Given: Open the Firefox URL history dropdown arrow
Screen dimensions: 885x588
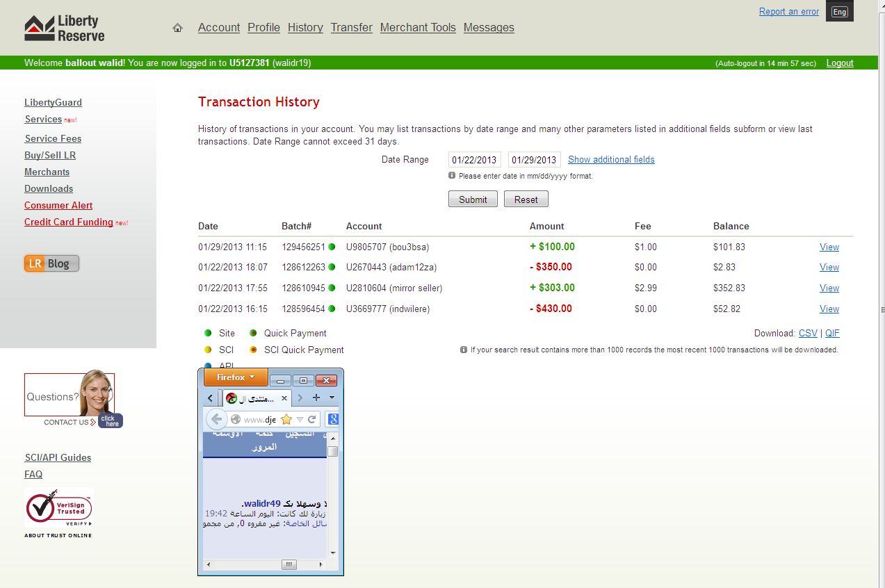Looking at the screenshot, I should pyautogui.click(x=300, y=419).
